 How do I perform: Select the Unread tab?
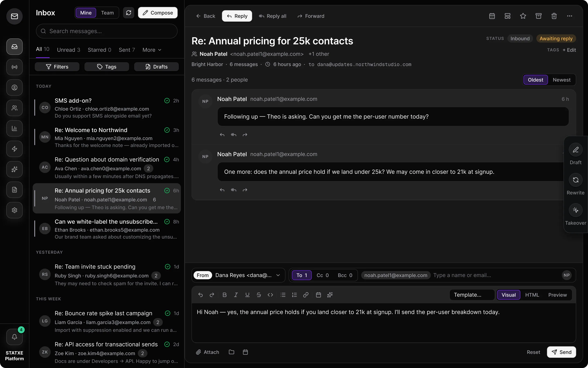(68, 50)
